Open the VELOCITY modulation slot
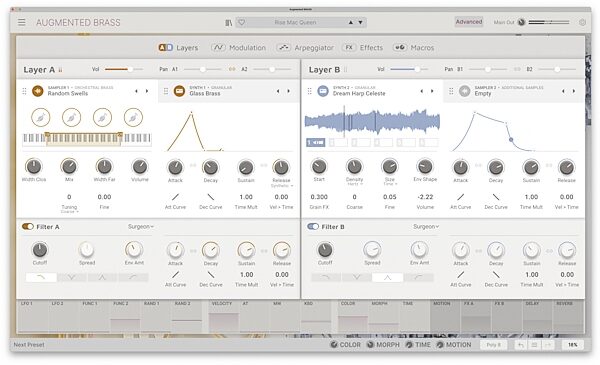This screenshot has width=600, height=365. point(223,316)
